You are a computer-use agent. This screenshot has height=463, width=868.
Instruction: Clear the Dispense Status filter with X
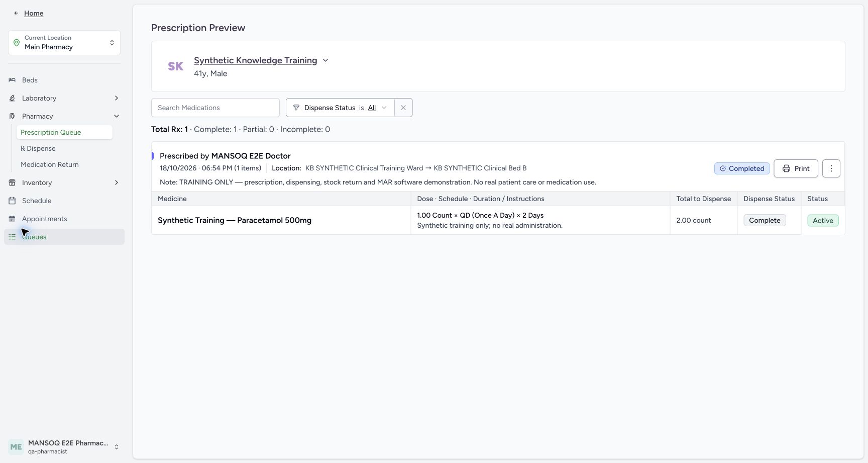click(x=403, y=108)
